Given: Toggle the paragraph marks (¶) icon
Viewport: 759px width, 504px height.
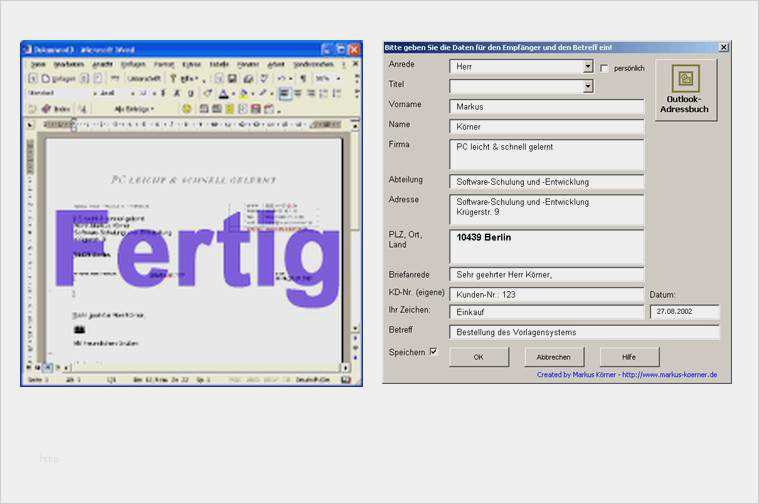Looking at the screenshot, I should click(x=303, y=78).
